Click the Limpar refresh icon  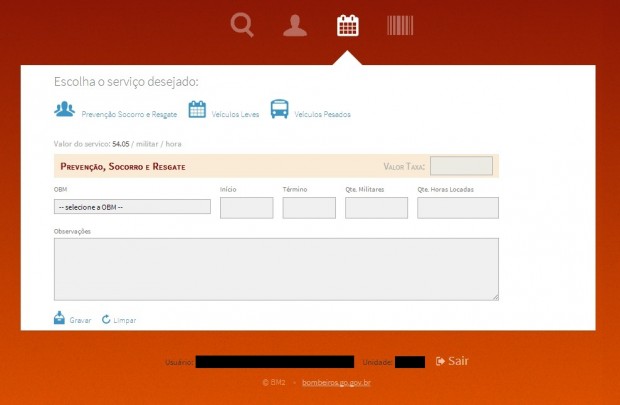tap(106, 319)
